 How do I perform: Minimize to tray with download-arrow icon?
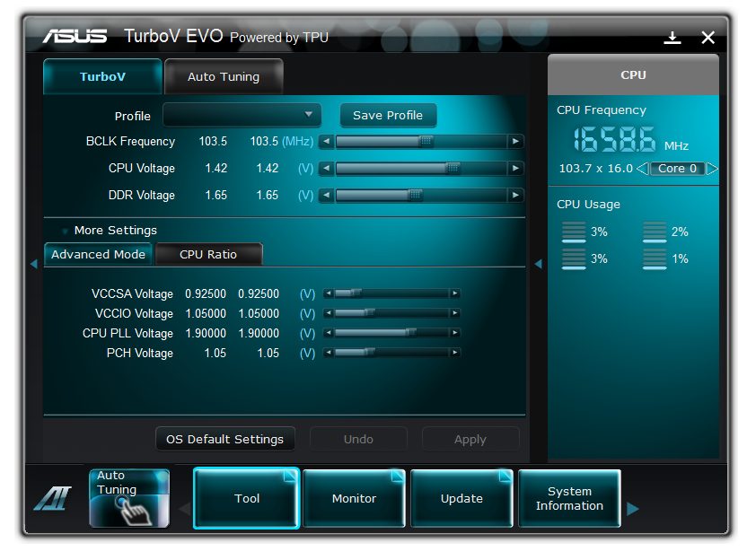point(672,38)
